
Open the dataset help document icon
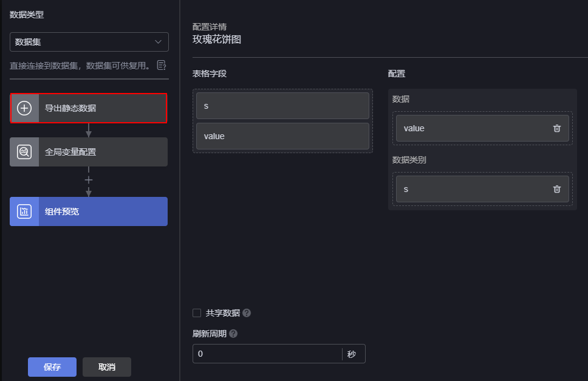point(162,65)
